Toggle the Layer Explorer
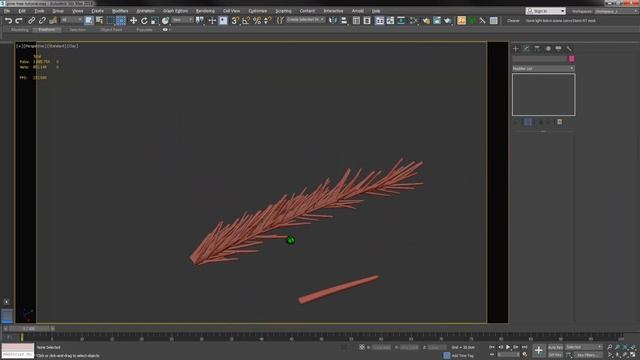Image resolution: width=640 pixels, height=360 pixels. [x=367, y=20]
